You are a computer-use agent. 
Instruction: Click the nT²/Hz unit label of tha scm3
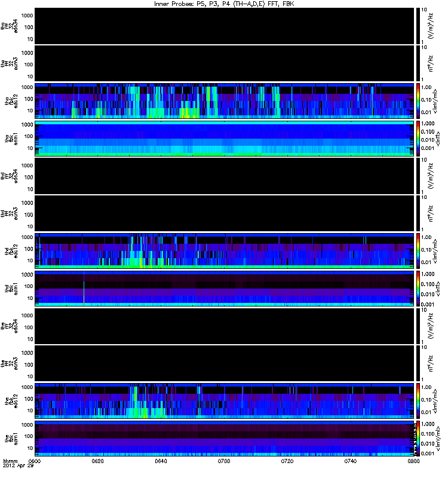pyautogui.click(x=431, y=63)
